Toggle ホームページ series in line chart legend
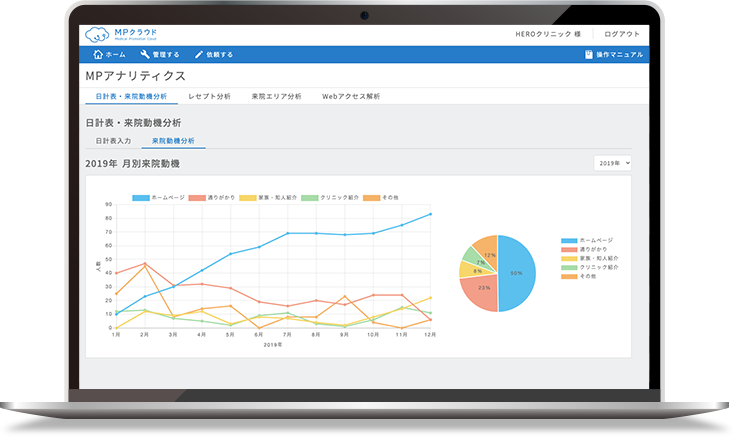This screenshot has width=734, height=437. click(141, 198)
